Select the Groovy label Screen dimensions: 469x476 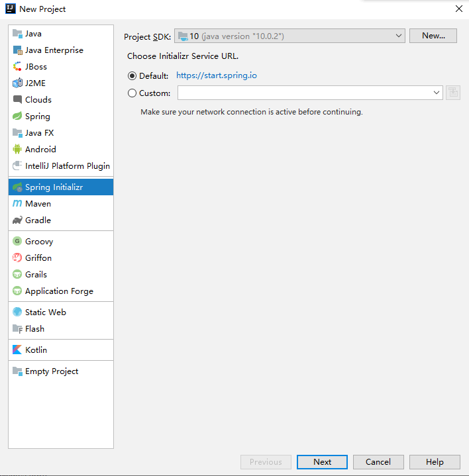(39, 242)
